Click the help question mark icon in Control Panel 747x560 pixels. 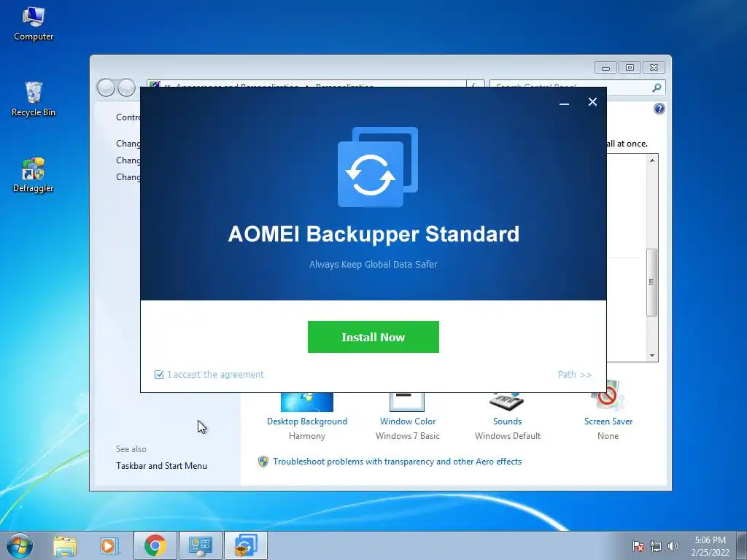[659, 109]
